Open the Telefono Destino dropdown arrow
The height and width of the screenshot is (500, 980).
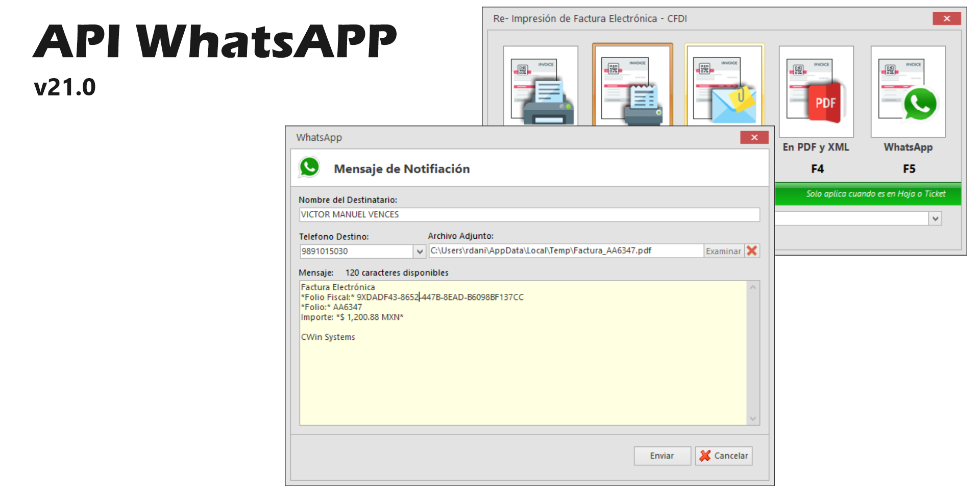(420, 251)
